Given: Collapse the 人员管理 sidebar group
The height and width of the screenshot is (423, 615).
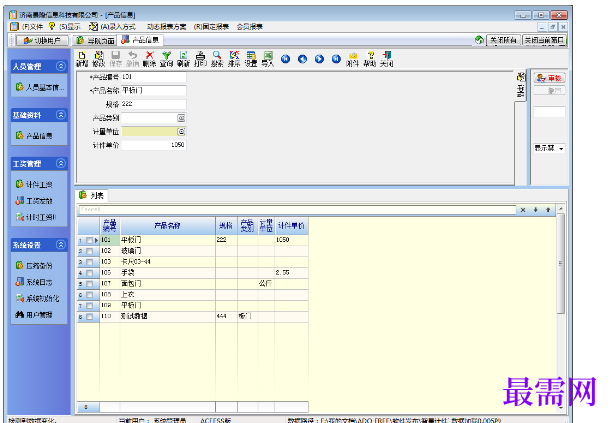Looking at the screenshot, I should (60, 66).
